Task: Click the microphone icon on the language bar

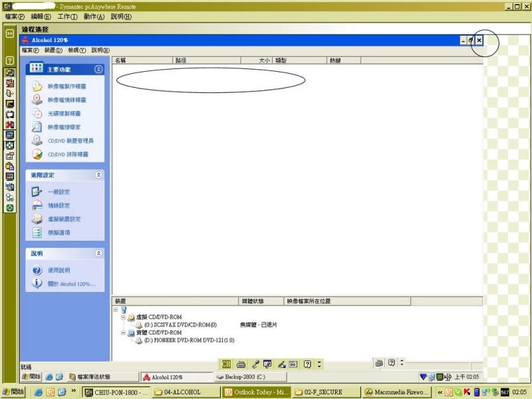Action: tap(255, 364)
